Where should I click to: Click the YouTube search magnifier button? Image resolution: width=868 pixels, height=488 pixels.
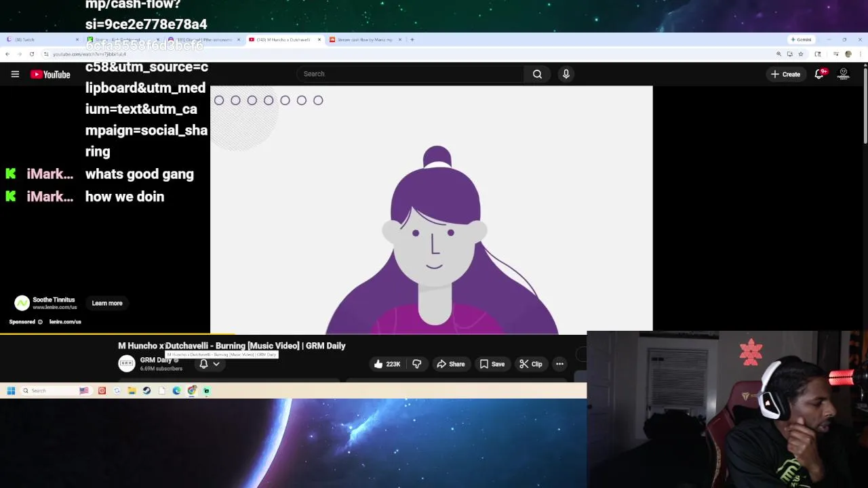537,74
